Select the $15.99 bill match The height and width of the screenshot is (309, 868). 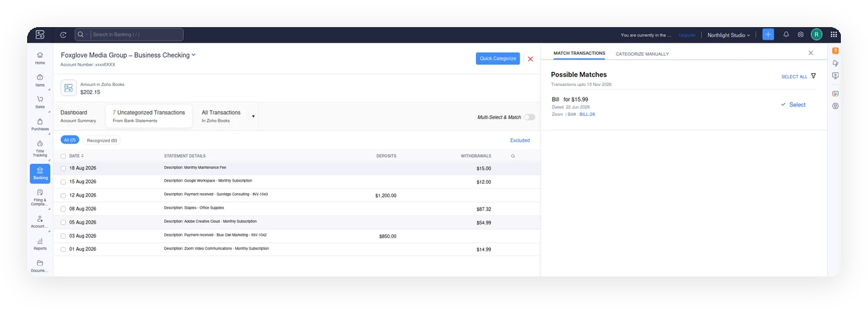[793, 105]
